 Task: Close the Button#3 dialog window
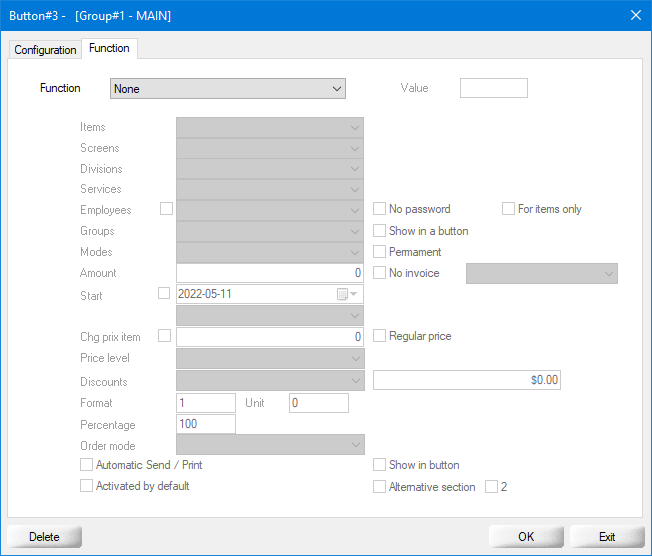point(635,14)
